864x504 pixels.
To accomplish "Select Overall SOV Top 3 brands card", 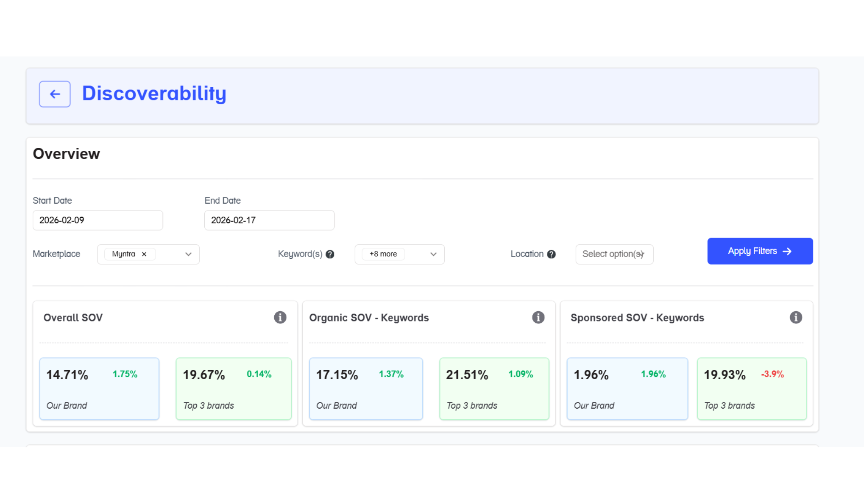I will pyautogui.click(x=234, y=389).
